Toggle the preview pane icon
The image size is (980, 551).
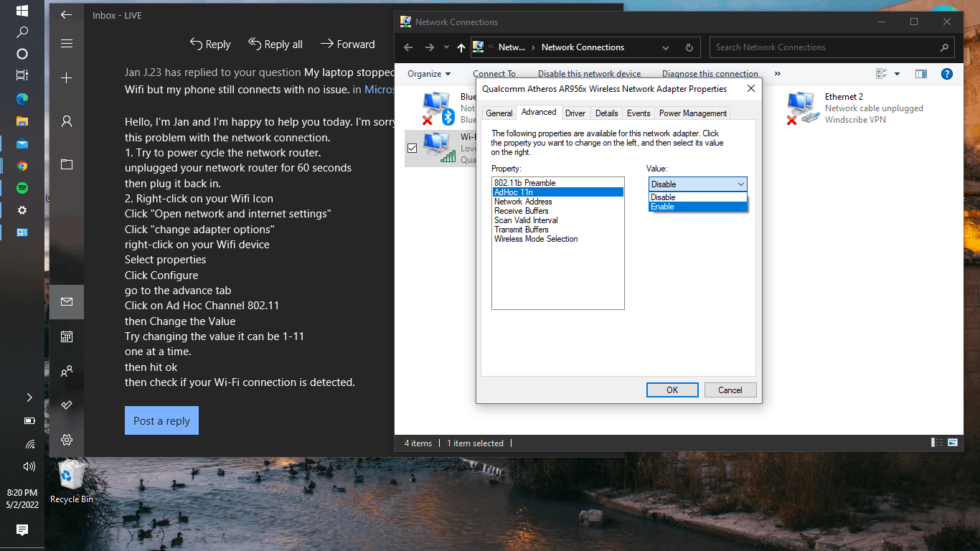[x=921, y=74]
